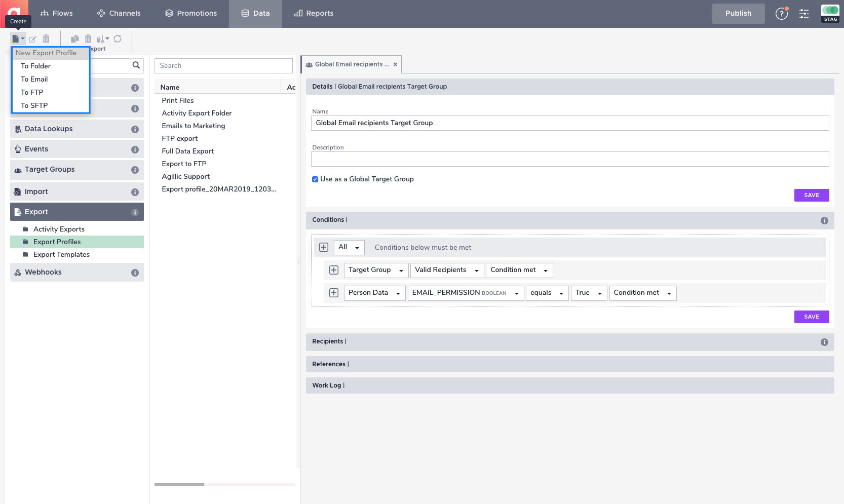Show info for Import section
This screenshot has height=504, width=844.
coord(135,192)
